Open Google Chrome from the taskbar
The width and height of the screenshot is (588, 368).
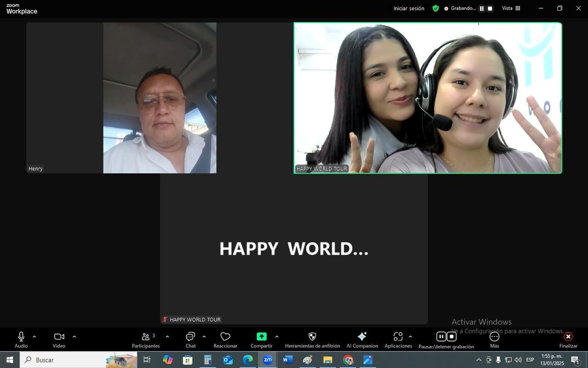348,360
